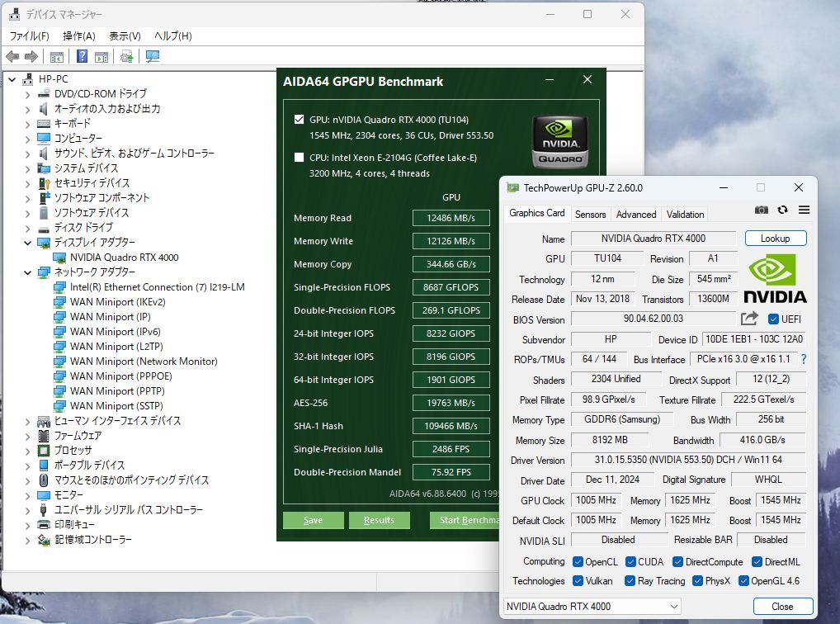Toggle the PhysX checkbox

click(x=697, y=580)
